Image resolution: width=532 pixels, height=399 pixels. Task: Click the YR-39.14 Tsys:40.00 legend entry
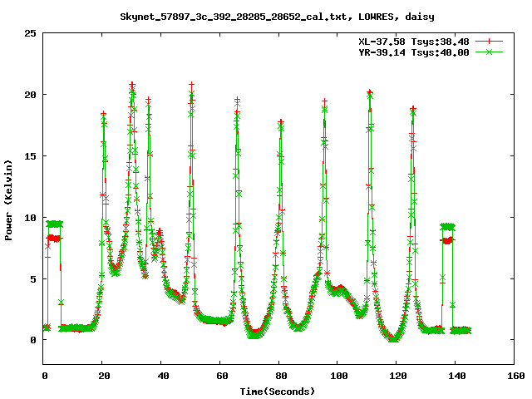point(414,52)
